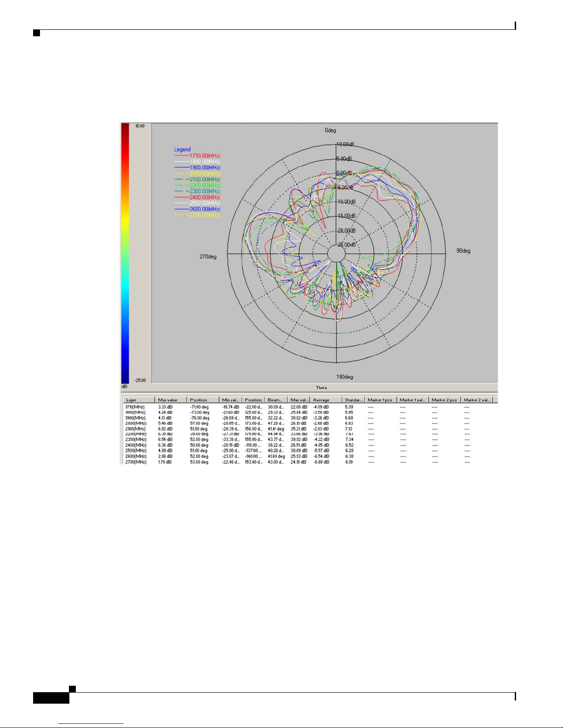Click the vertical dB color scale bar
The height and width of the screenshot is (728, 563).
[125, 253]
